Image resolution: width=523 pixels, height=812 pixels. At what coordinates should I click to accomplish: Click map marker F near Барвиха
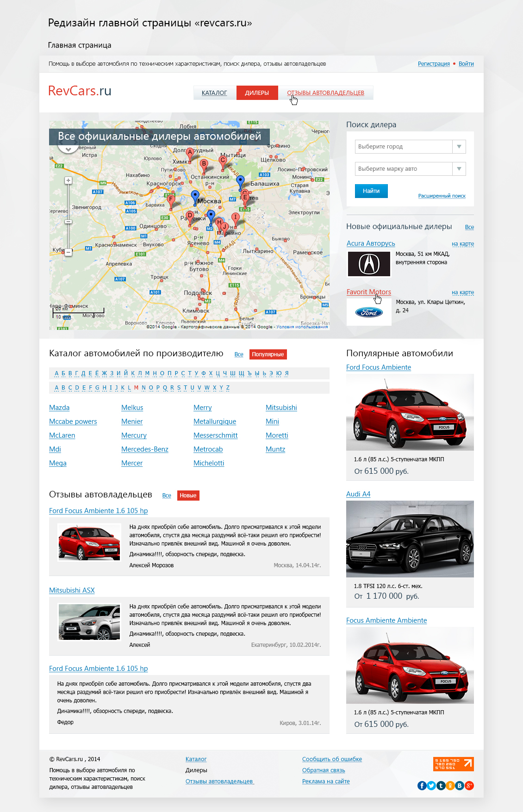click(171, 201)
